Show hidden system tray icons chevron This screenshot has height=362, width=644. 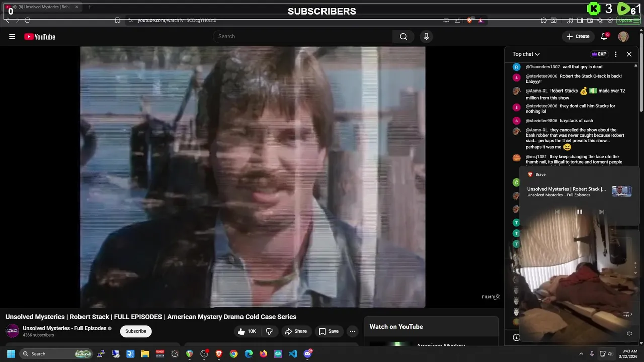pos(581,354)
